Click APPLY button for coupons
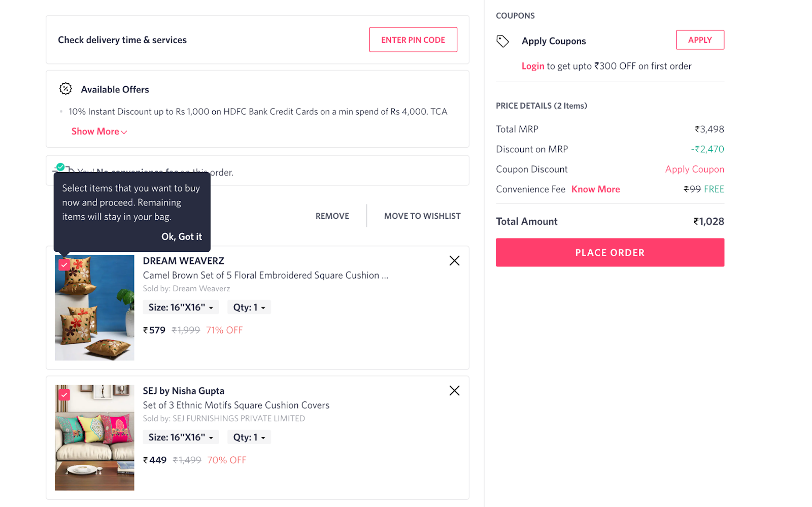 click(x=699, y=40)
